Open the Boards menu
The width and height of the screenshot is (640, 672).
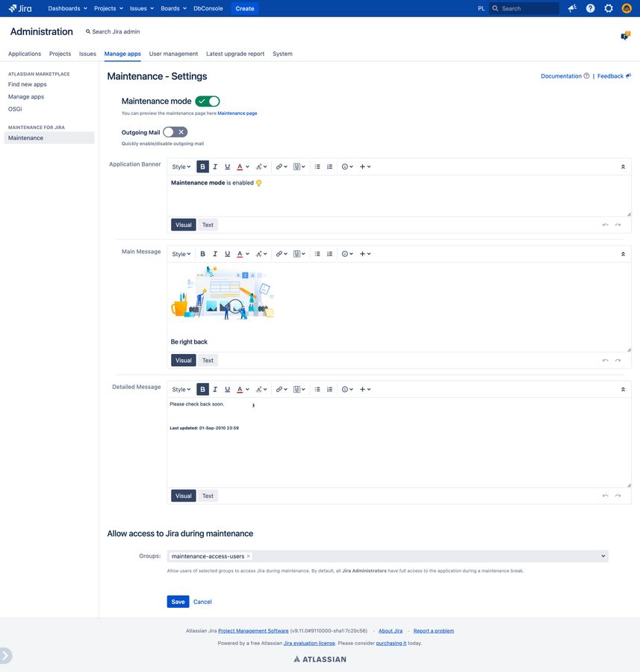[x=173, y=8]
